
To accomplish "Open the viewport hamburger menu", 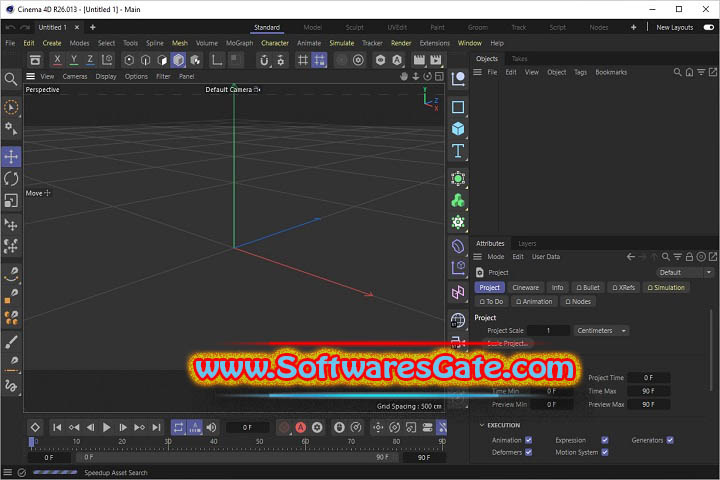I will (30, 76).
